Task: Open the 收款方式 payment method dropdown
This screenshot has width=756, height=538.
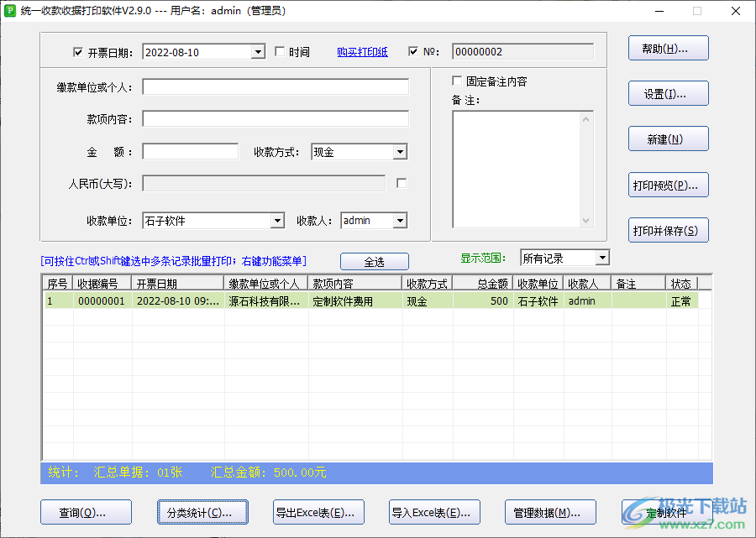Action: 401,152
